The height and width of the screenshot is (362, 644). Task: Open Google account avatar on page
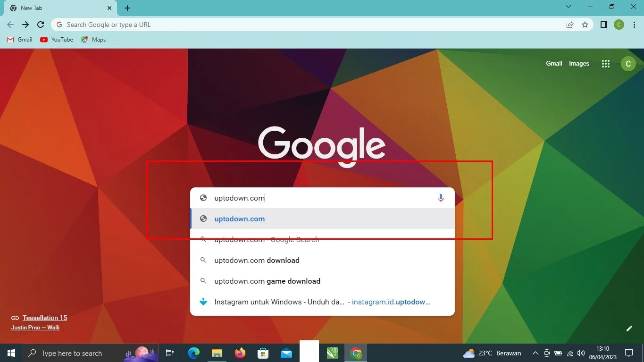pos(628,64)
